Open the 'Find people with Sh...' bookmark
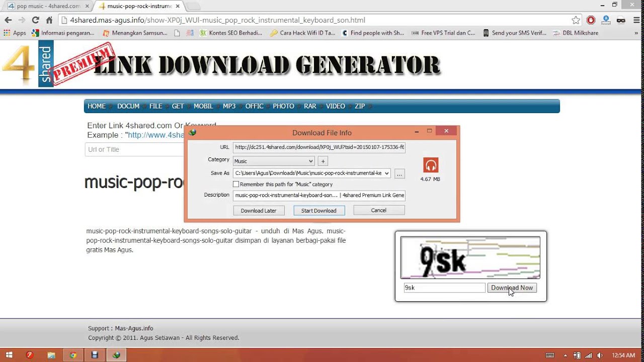 pos(373,33)
